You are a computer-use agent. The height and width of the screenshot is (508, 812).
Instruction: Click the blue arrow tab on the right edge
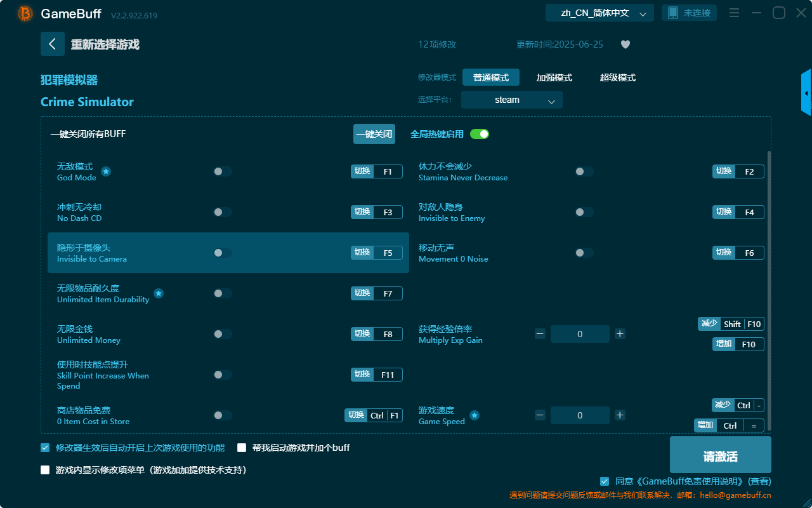point(806,93)
